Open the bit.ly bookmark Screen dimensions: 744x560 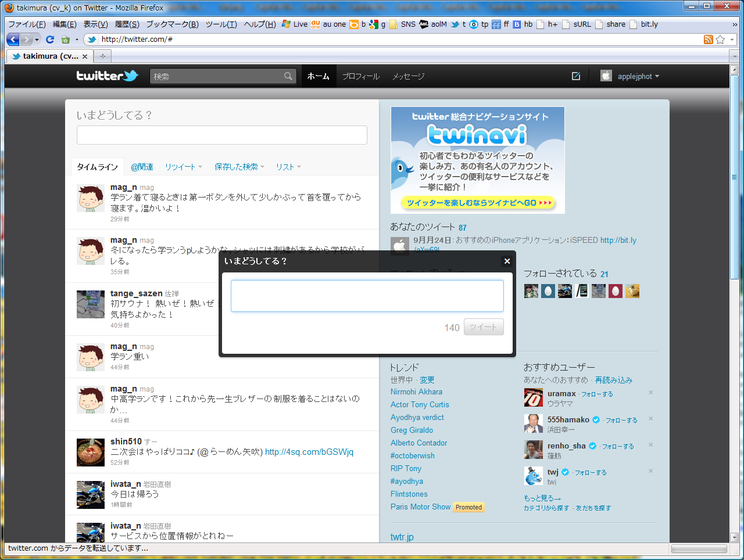tap(644, 24)
